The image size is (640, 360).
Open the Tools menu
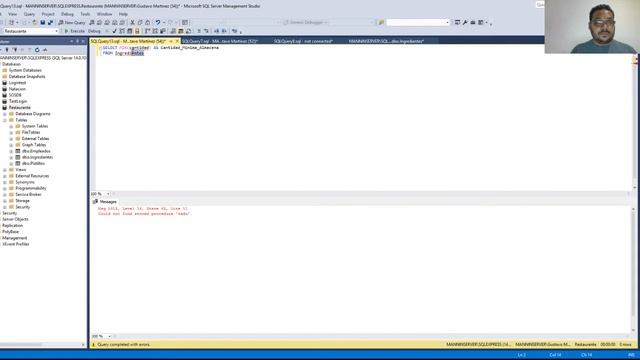click(85, 14)
